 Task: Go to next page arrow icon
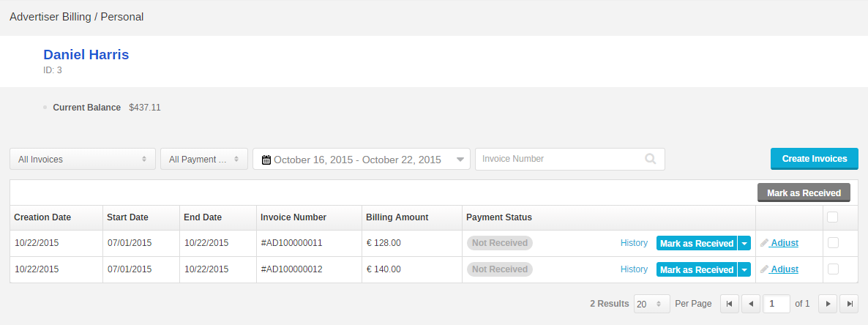828,304
